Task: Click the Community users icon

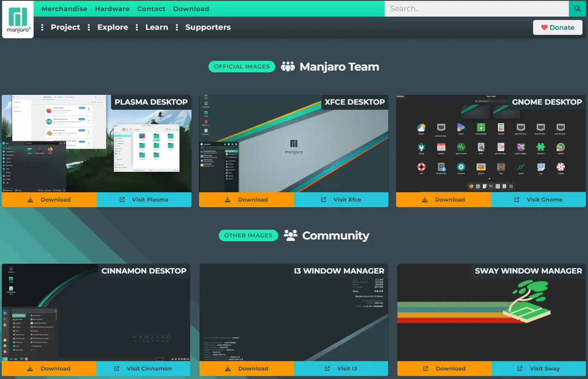Action: (x=291, y=235)
